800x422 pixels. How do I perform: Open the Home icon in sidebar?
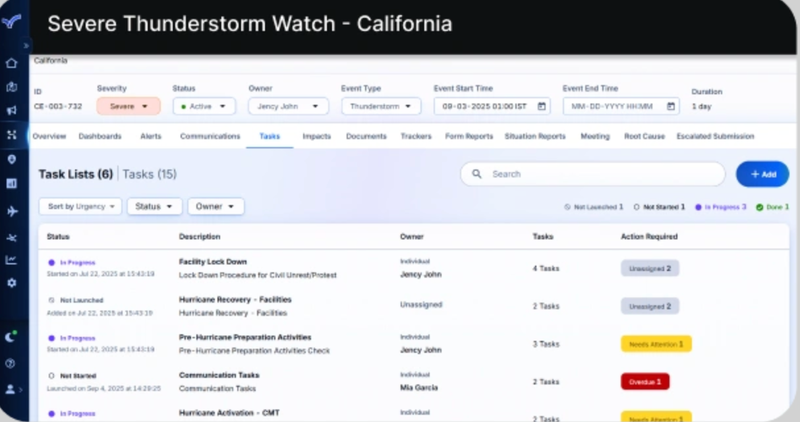(x=11, y=63)
